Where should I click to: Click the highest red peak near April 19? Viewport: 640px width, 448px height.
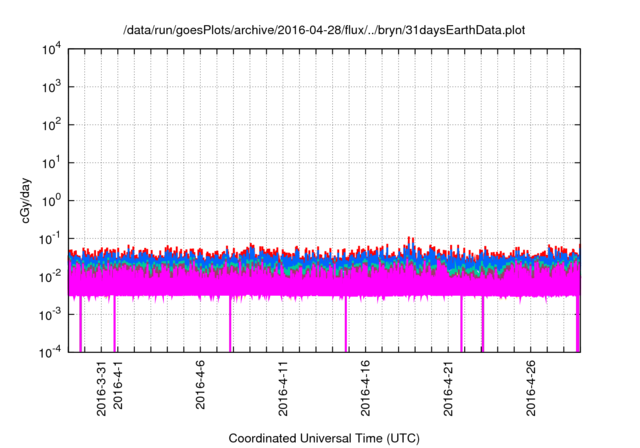pos(410,238)
